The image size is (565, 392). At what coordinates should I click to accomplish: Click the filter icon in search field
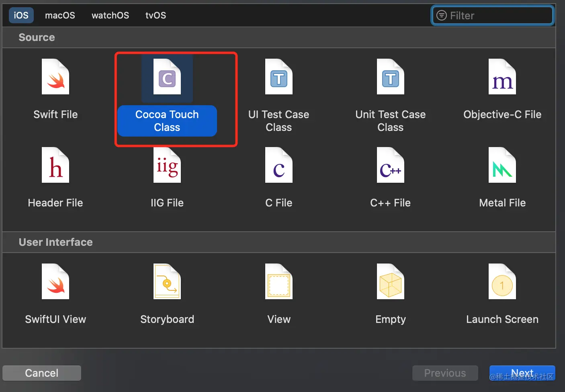tap(442, 15)
